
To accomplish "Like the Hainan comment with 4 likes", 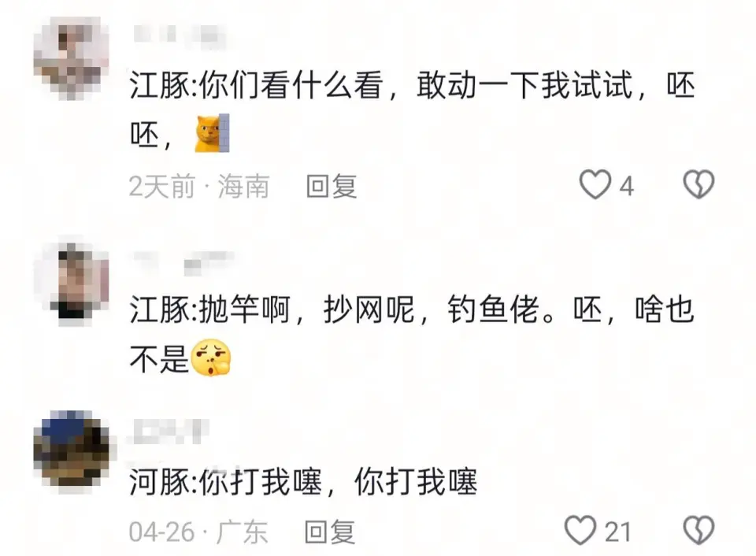I will 595,185.
